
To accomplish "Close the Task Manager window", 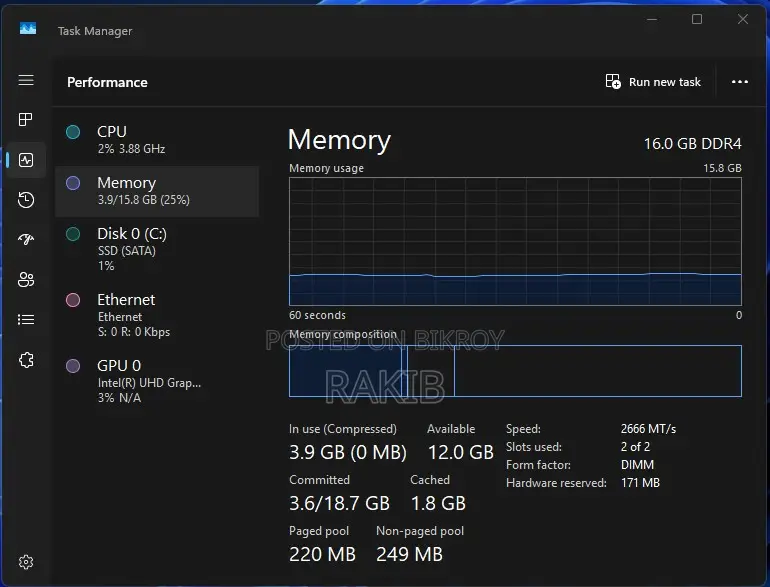I will (742, 19).
